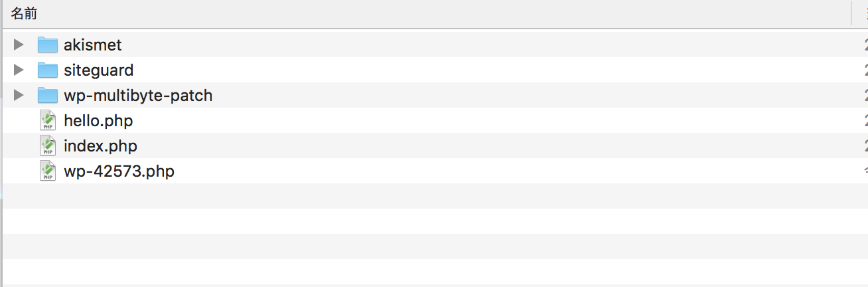Image resolution: width=868 pixels, height=287 pixels.
Task: Click the partially visible second column header
Action: coord(861,13)
